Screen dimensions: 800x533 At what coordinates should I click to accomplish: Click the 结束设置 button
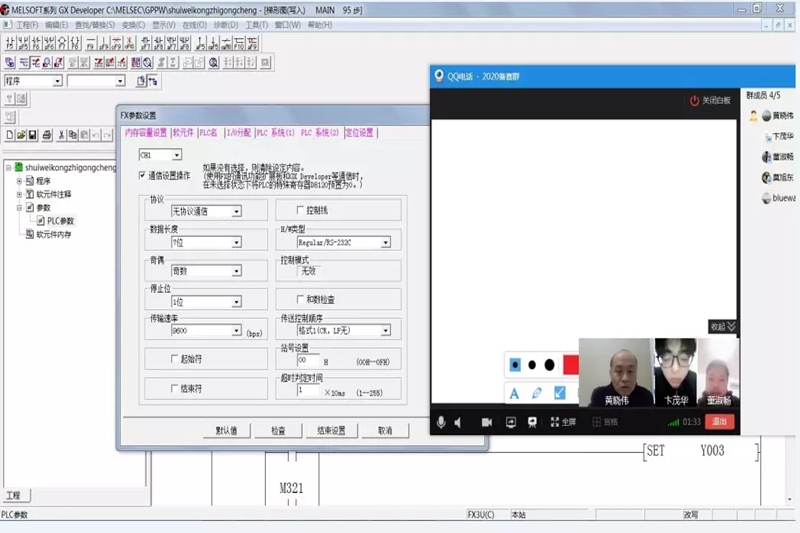coord(331,430)
